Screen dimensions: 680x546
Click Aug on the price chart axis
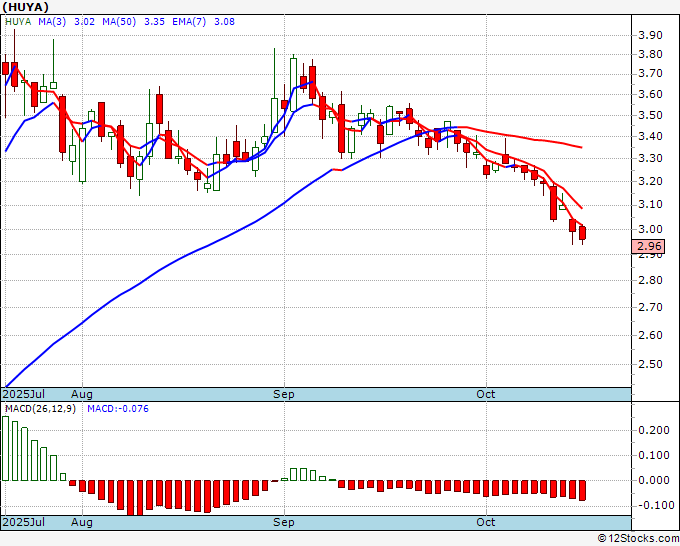point(82,394)
